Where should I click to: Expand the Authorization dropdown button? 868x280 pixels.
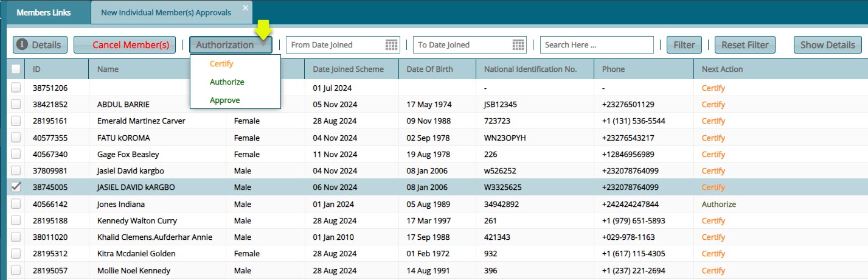click(231, 44)
